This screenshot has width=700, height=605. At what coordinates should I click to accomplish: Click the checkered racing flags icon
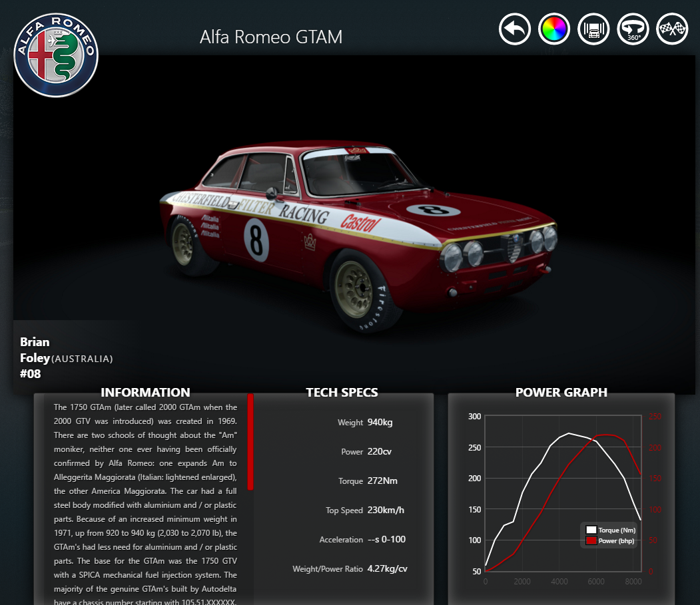672,29
